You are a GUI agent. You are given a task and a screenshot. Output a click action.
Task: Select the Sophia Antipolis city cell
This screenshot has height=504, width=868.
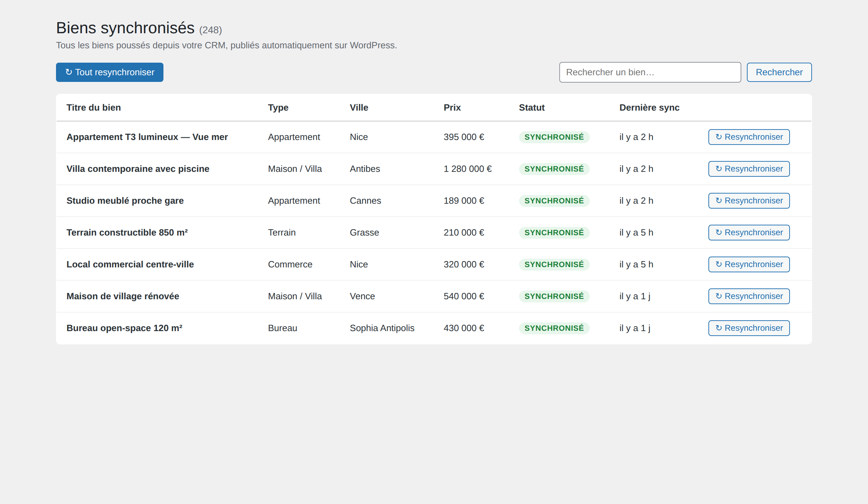pyautogui.click(x=382, y=328)
